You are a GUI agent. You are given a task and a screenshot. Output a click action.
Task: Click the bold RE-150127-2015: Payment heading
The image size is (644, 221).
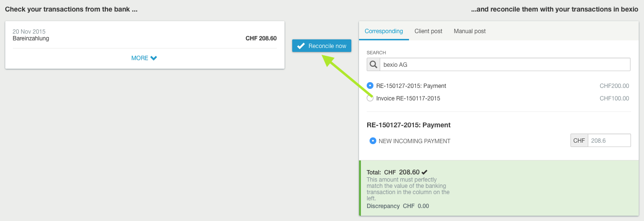(x=409, y=125)
